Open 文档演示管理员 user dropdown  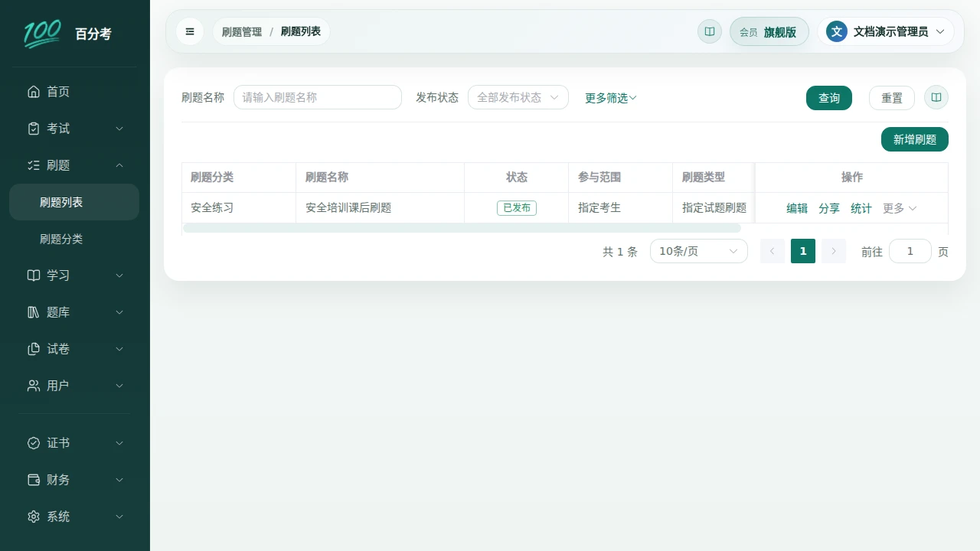tap(886, 31)
